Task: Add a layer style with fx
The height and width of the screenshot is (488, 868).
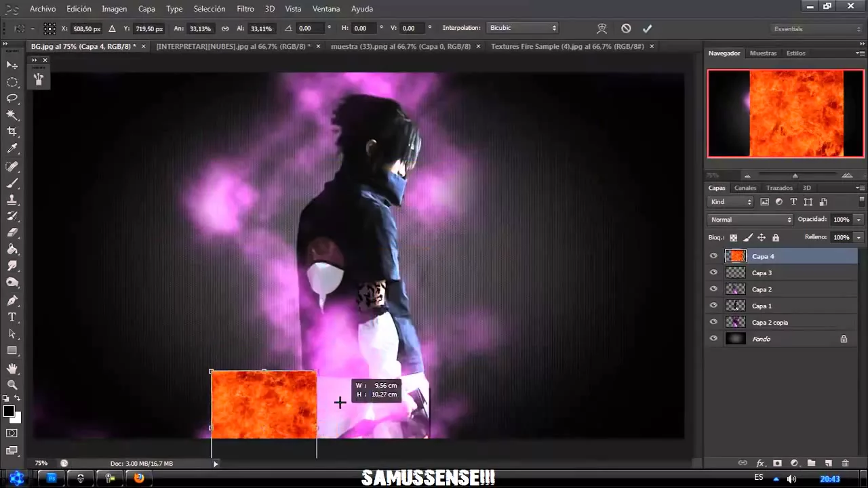Action: [x=760, y=464]
